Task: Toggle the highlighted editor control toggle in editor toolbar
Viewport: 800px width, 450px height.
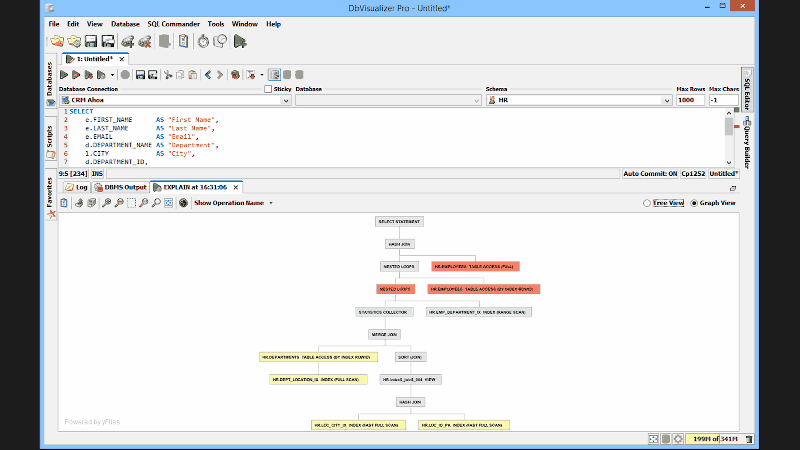Action: (274, 75)
